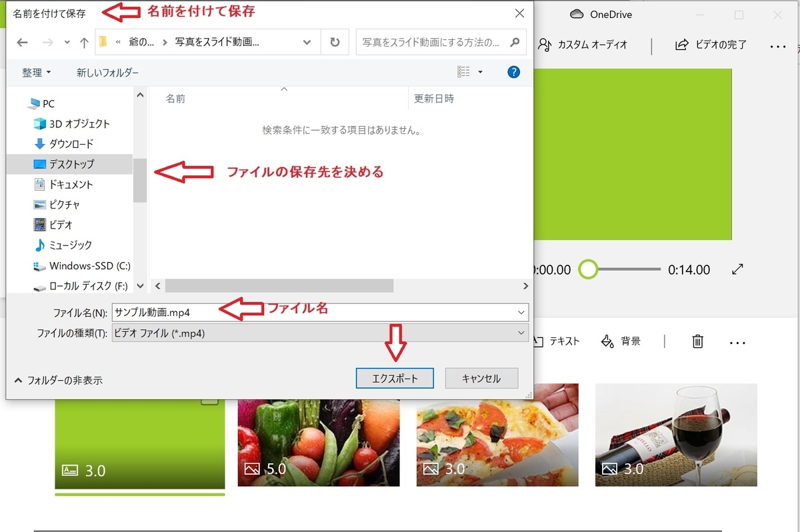Open the help question mark icon
The height and width of the screenshot is (532, 800).
click(513, 71)
